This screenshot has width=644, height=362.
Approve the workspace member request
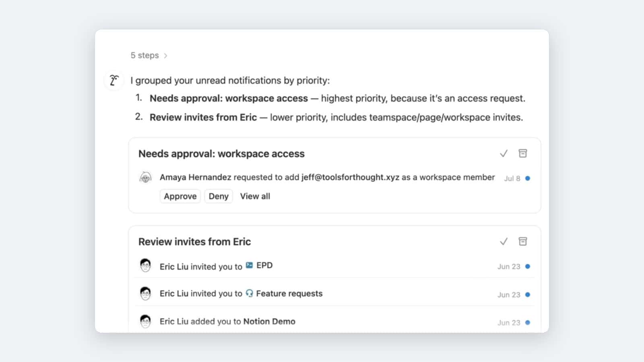click(x=180, y=196)
